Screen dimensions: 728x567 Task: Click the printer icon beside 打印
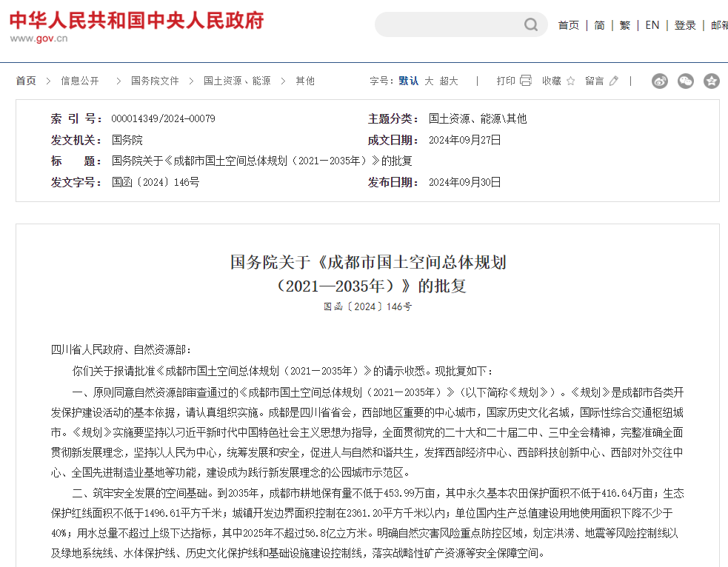coord(526,81)
